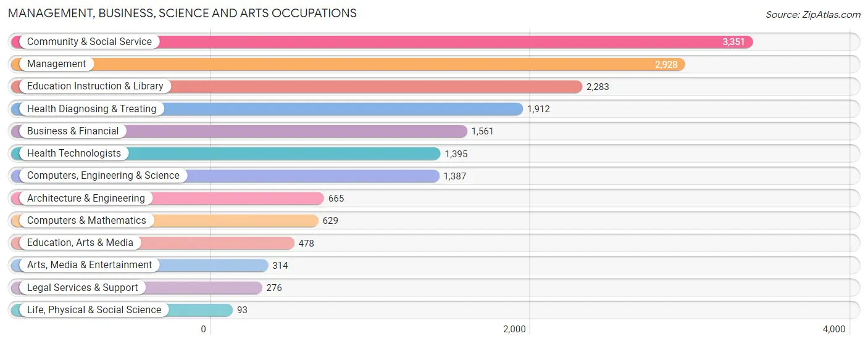Select the Health Technologists teal bar

tap(225, 154)
